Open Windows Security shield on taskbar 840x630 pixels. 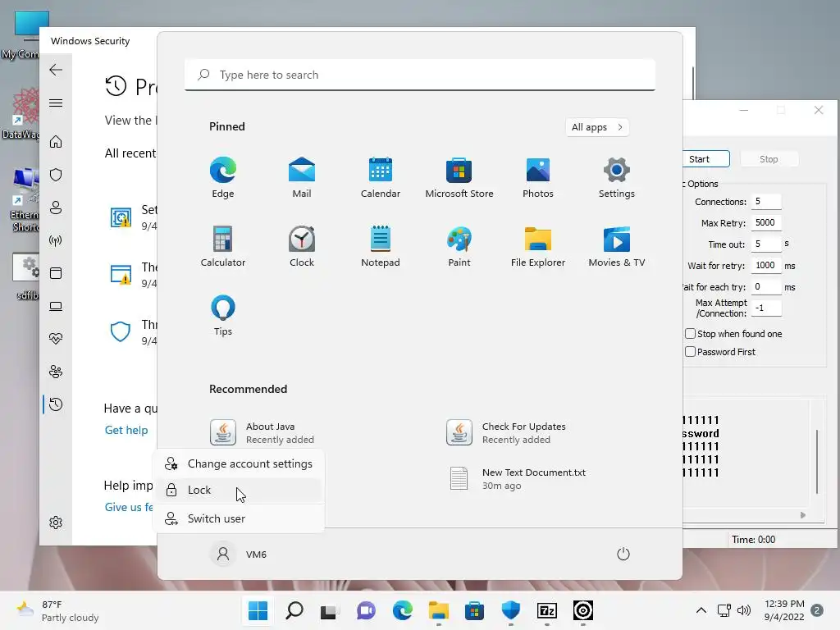tap(510, 610)
